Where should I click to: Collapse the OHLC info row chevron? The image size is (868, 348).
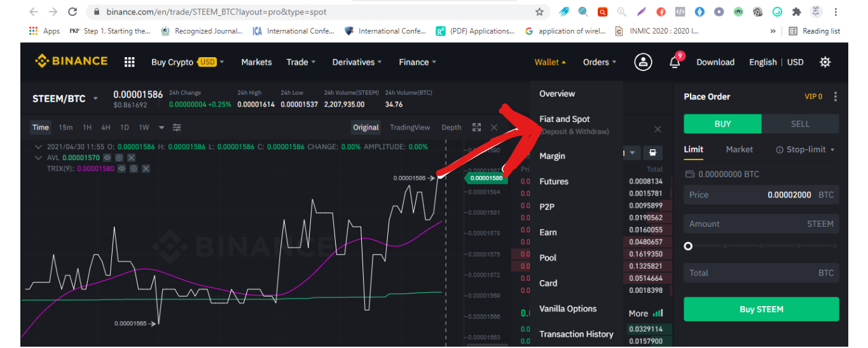(39, 147)
